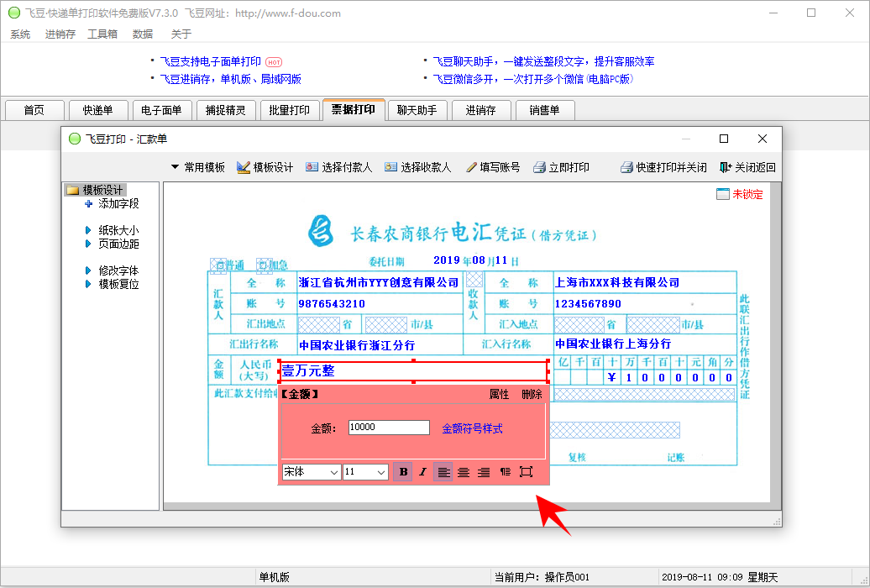
Task: Align the amount text right
Action: pos(484,472)
